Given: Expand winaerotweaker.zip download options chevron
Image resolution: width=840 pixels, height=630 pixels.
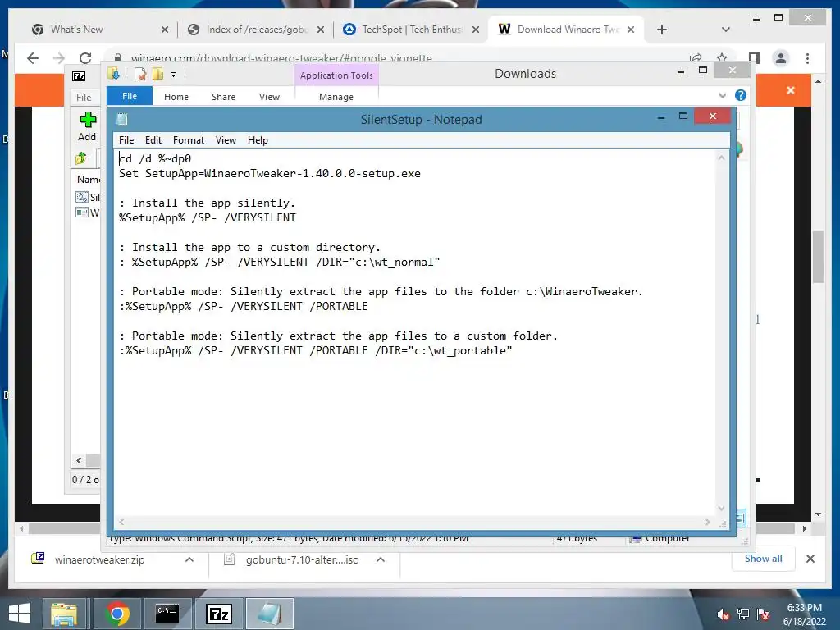Looking at the screenshot, I should coord(189,559).
